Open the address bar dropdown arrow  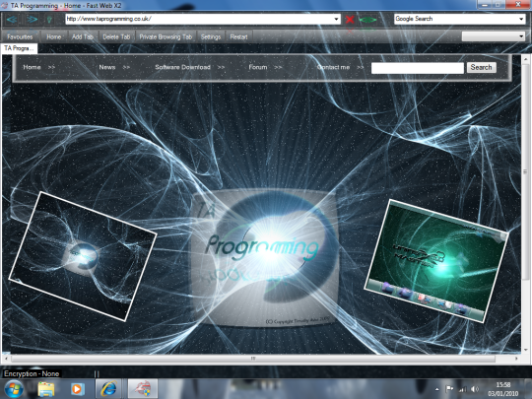336,19
